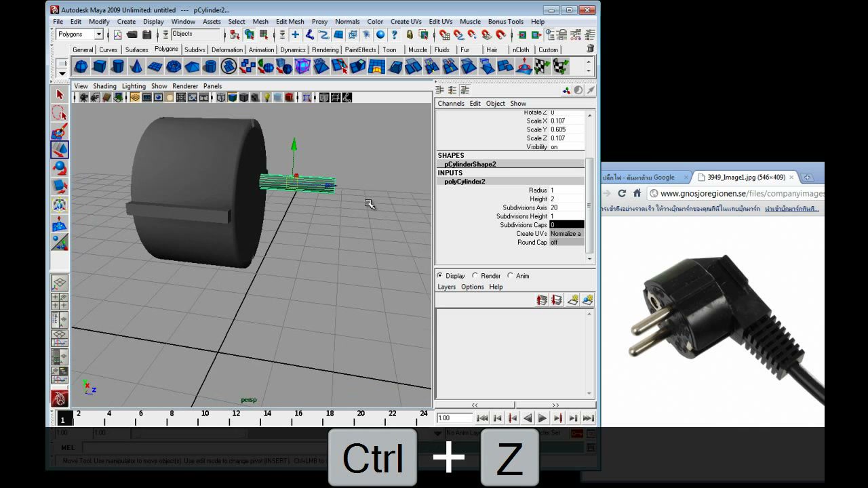This screenshot has width=868, height=488.
Task: Select the polygon sphere shelf icon
Action: click(81, 66)
